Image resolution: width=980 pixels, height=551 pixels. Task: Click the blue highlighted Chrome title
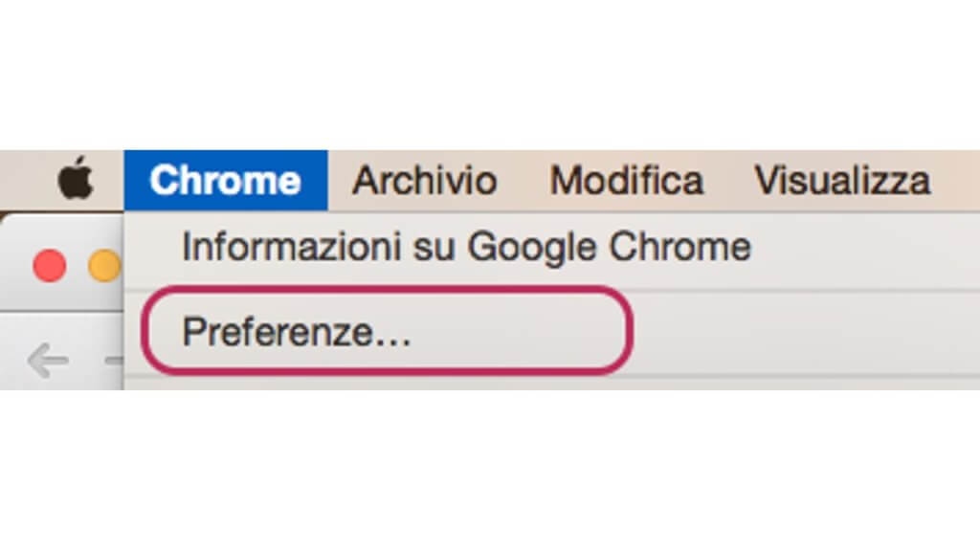click(x=226, y=181)
